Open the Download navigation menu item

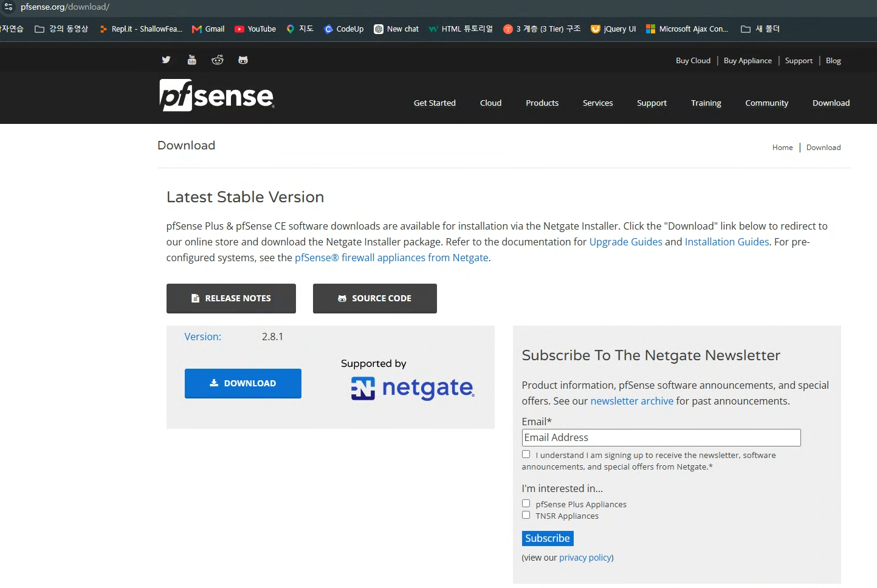coord(831,103)
